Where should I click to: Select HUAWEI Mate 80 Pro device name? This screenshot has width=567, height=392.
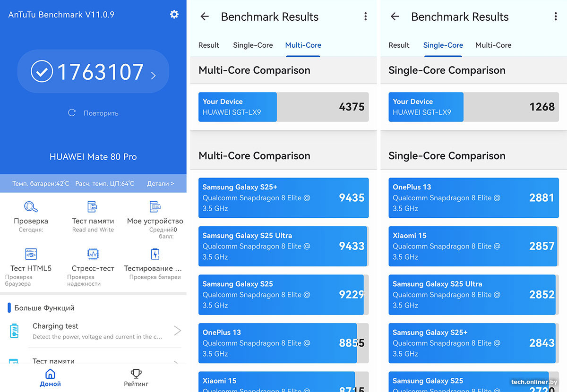pyautogui.click(x=93, y=157)
